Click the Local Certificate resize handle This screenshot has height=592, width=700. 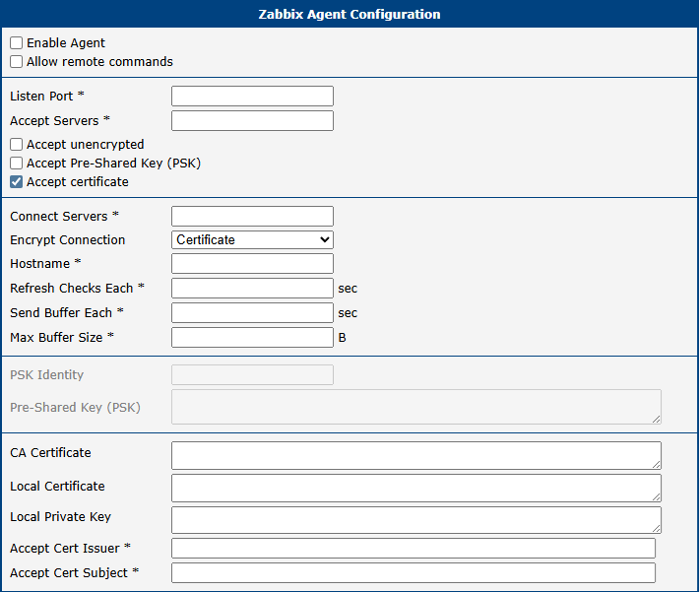click(657, 497)
